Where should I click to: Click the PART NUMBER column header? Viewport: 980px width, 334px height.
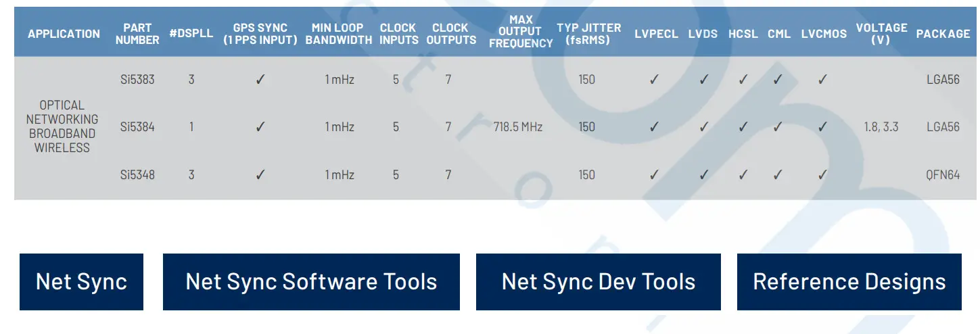pos(137,34)
